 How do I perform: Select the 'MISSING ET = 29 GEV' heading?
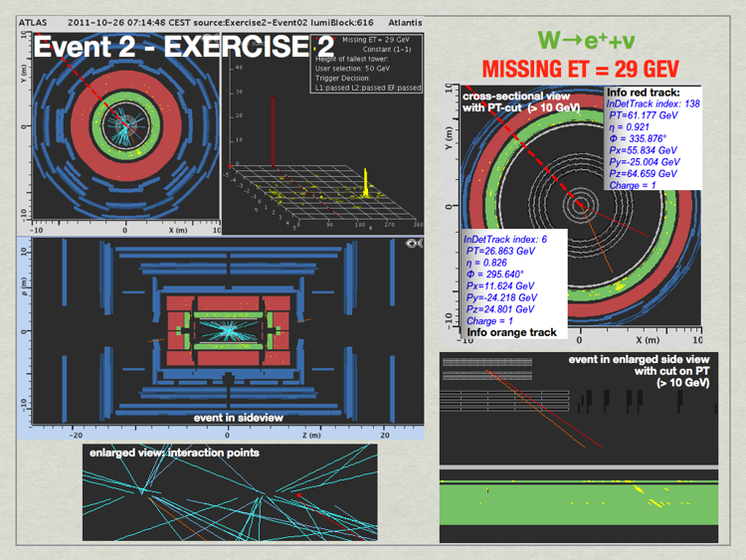pyautogui.click(x=580, y=69)
